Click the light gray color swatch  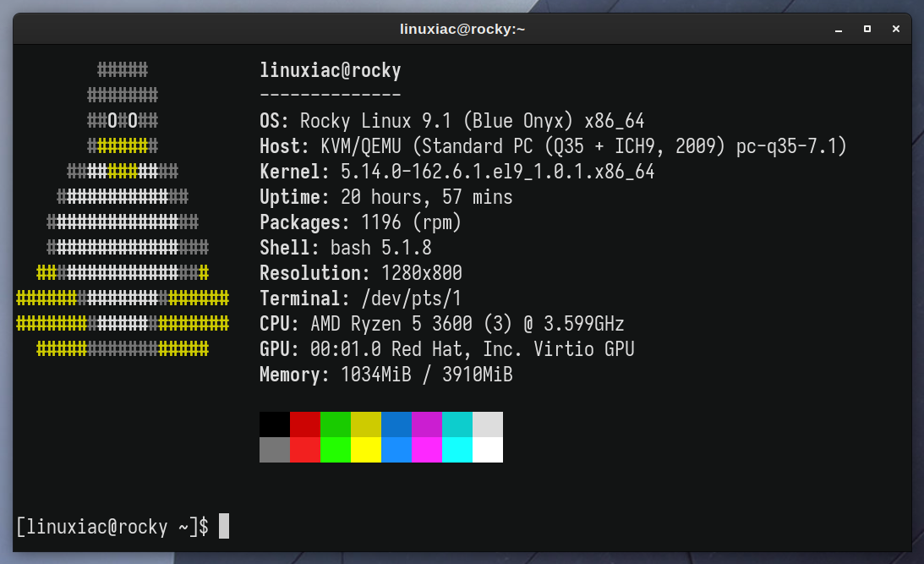[x=488, y=424]
